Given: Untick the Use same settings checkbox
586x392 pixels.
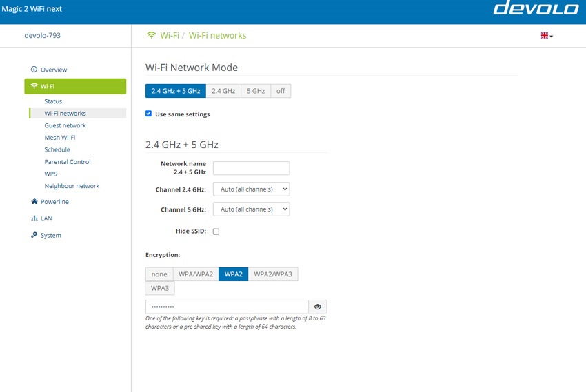Looking at the screenshot, I should pyautogui.click(x=149, y=114).
